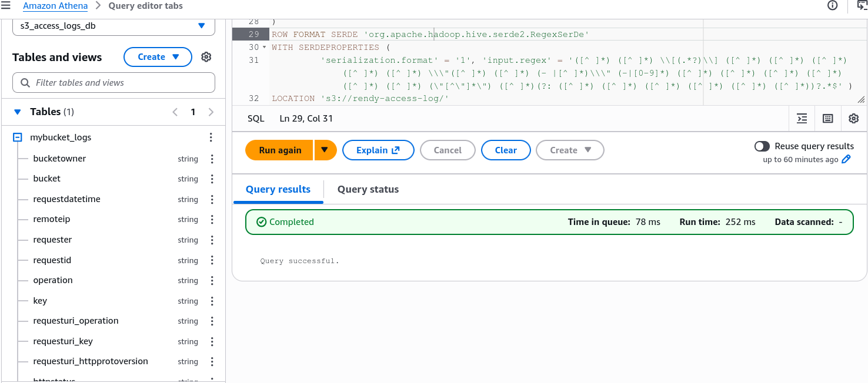Open mybucket_logs table actions menu
868x383 pixels.
click(211, 137)
